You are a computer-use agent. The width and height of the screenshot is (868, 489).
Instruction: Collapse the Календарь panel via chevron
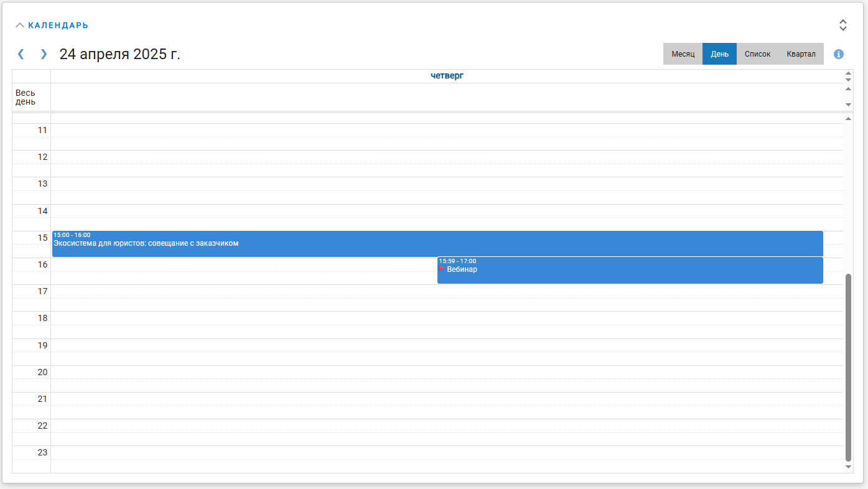tap(20, 26)
